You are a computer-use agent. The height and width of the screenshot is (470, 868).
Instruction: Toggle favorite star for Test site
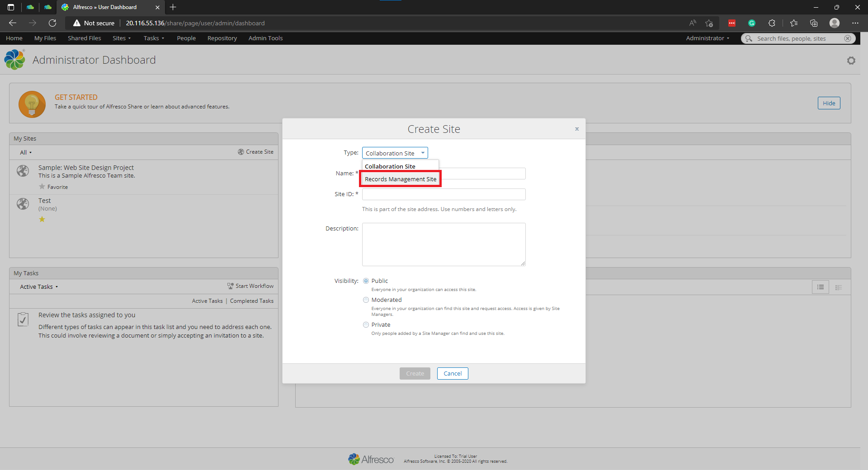(42, 219)
